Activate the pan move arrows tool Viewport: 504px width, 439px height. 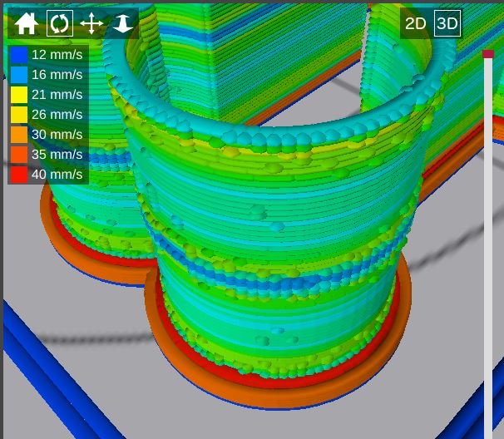(91, 23)
